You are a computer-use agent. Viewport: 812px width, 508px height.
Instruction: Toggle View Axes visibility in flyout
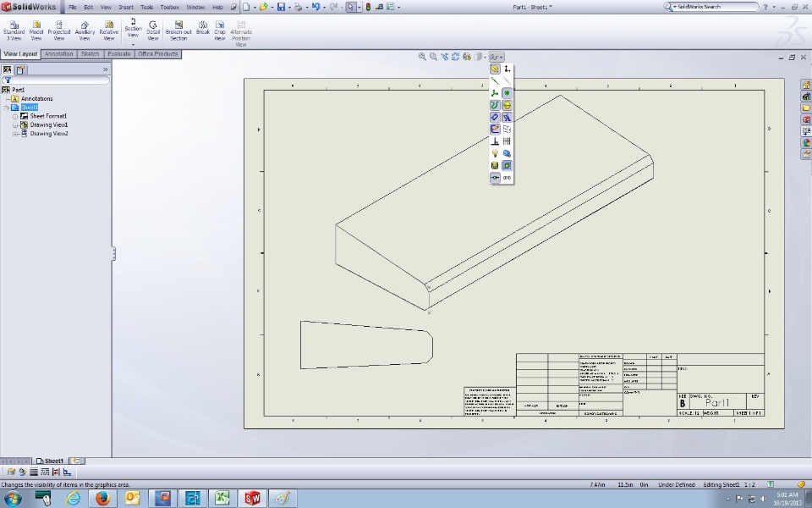pyautogui.click(x=495, y=81)
